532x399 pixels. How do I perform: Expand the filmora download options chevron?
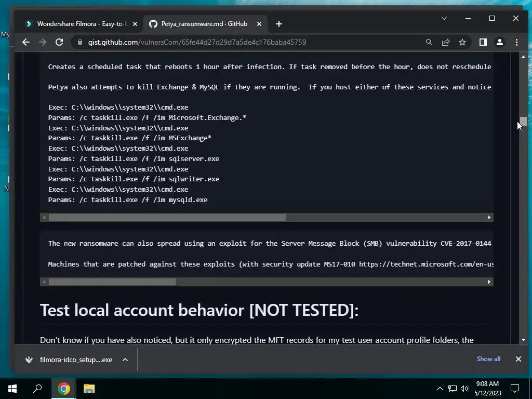(125, 360)
